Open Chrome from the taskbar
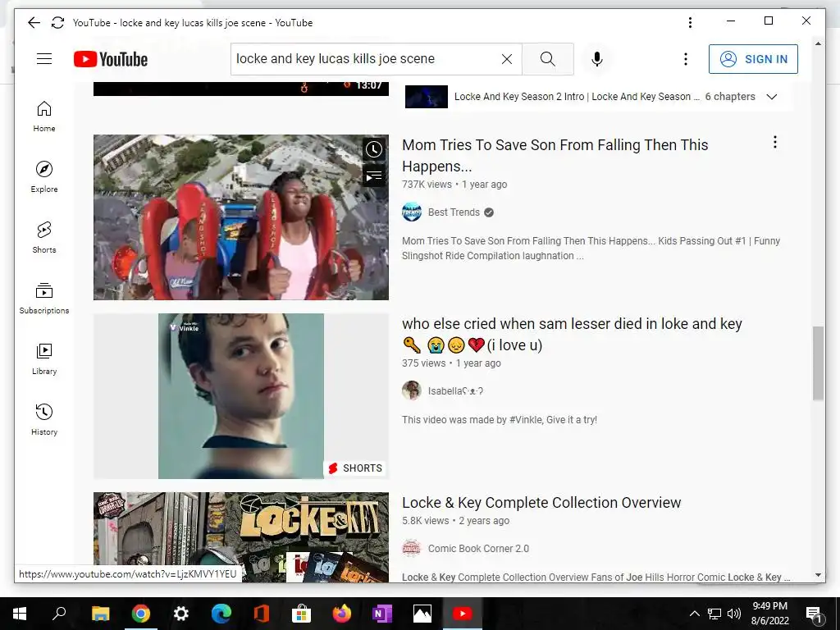840x630 pixels. click(141, 614)
